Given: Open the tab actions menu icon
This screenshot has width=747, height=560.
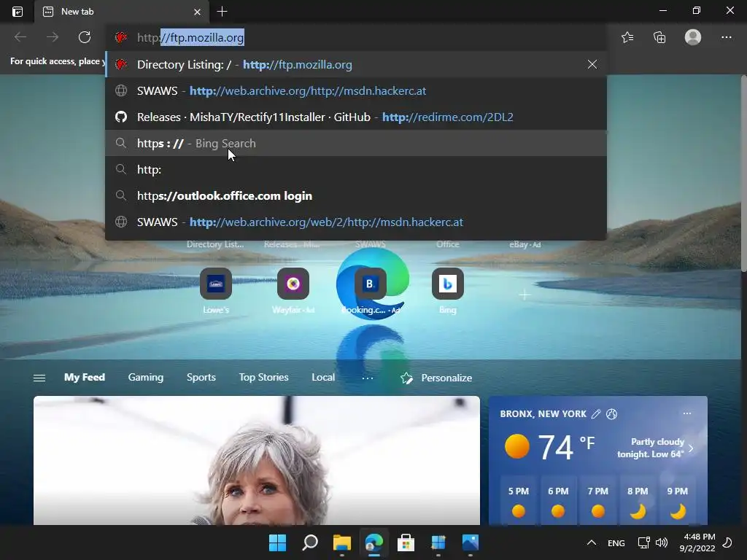Looking at the screenshot, I should click(x=18, y=12).
